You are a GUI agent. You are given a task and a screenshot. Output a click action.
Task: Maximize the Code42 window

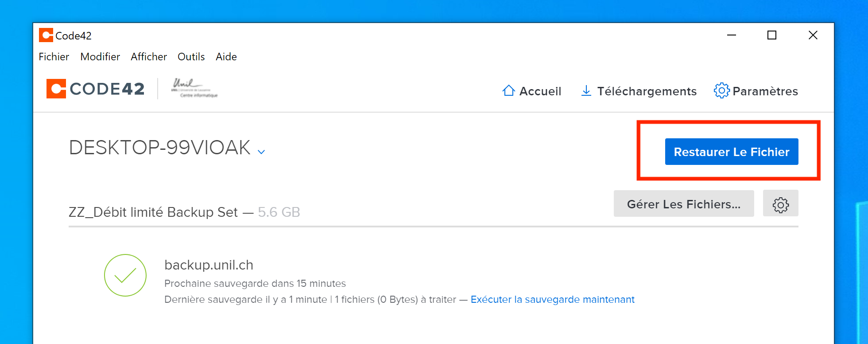click(x=772, y=35)
